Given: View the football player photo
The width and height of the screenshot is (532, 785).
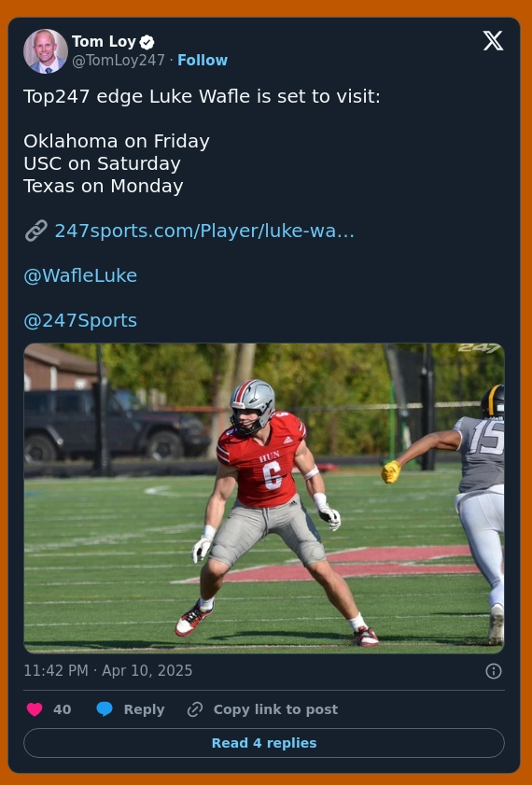Looking at the screenshot, I should (264, 498).
